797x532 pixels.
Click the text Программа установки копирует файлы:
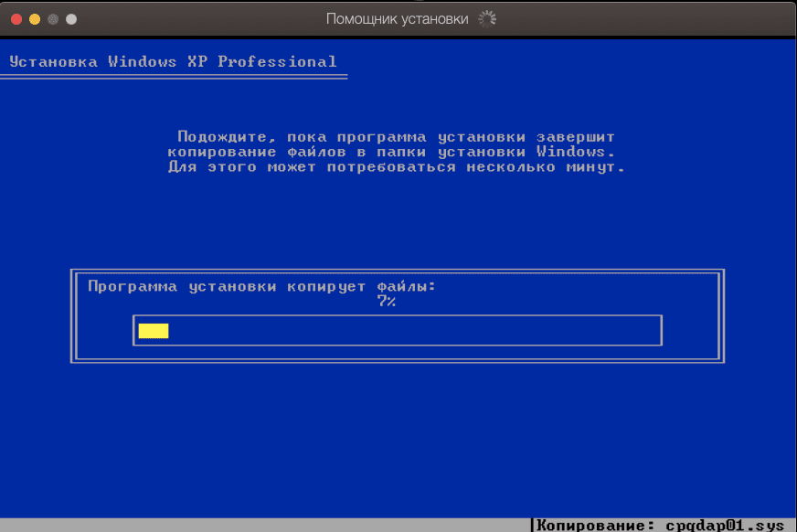pos(261,287)
